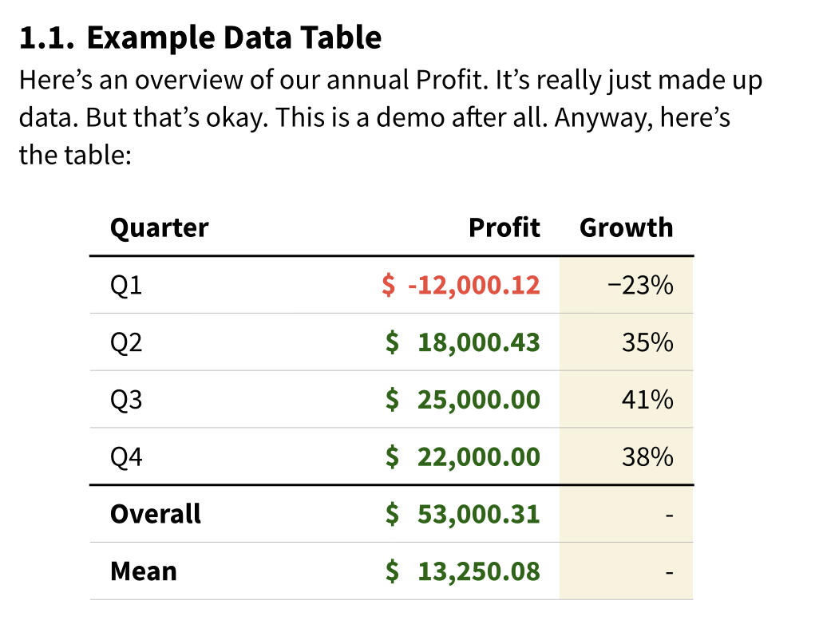Select the Q4 row label
Viewport: 815px width, 644px height.
[x=126, y=456]
